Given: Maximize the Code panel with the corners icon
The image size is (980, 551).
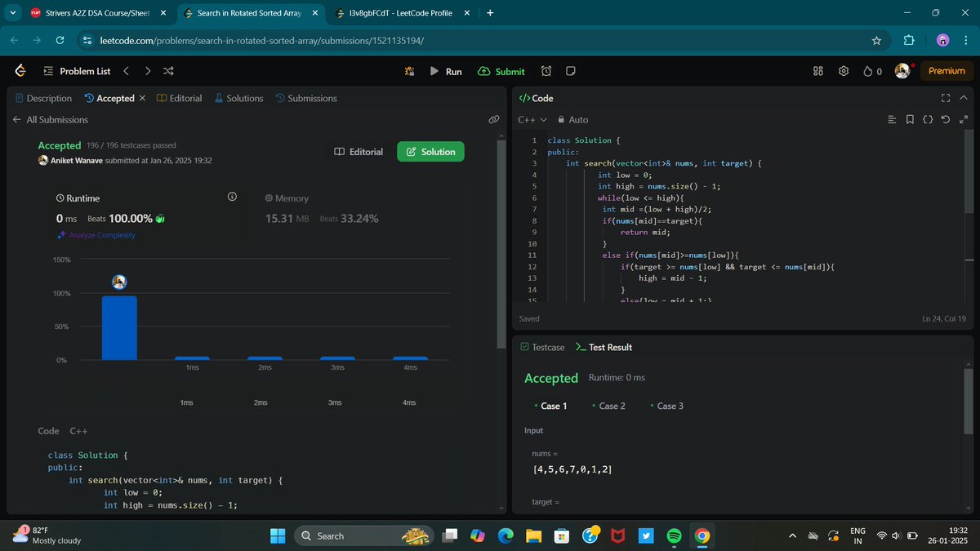Looking at the screenshot, I should coord(946,98).
